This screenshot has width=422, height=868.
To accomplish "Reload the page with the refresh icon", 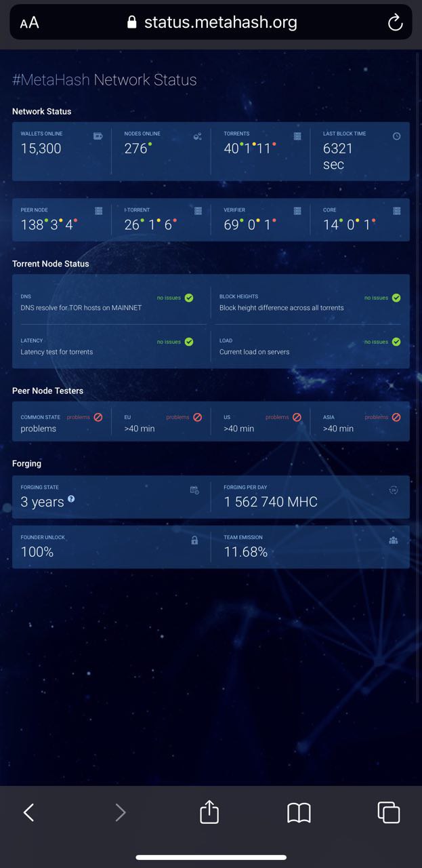I will (x=395, y=22).
